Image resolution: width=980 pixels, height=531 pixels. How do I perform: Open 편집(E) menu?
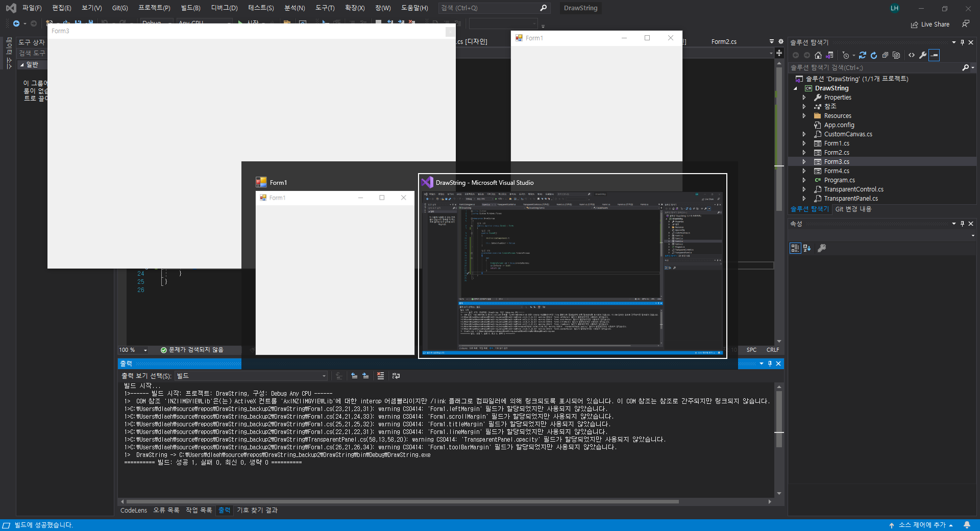click(x=62, y=8)
